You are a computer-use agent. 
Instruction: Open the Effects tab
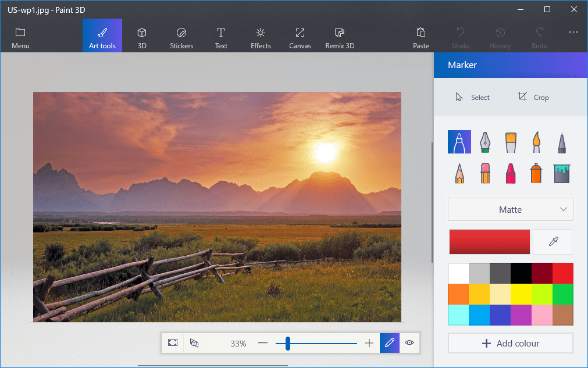pyautogui.click(x=261, y=38)
